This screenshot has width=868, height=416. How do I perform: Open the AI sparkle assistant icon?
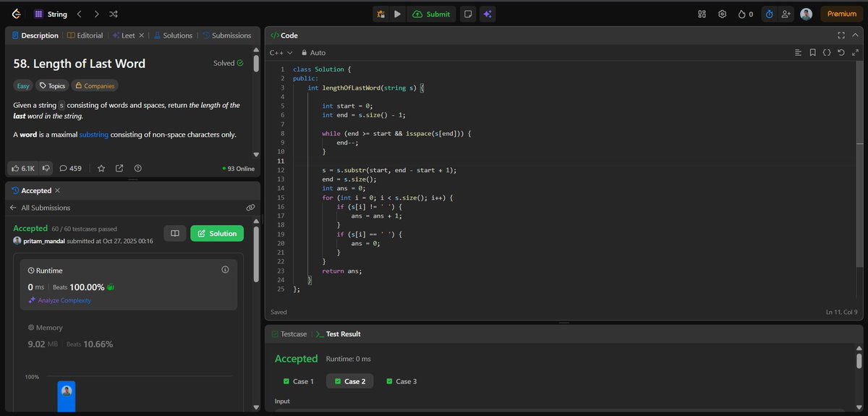tap(488, 14)
